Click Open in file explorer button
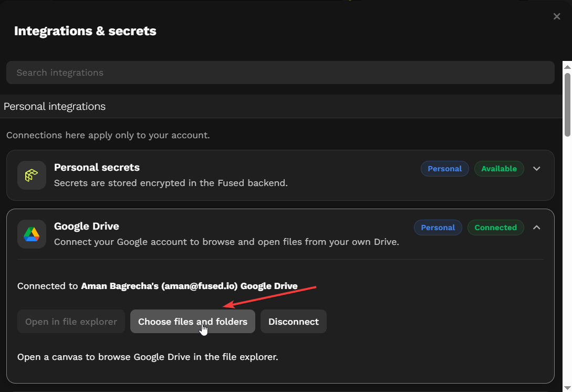The image size is (572, 392). click(71, 322)
